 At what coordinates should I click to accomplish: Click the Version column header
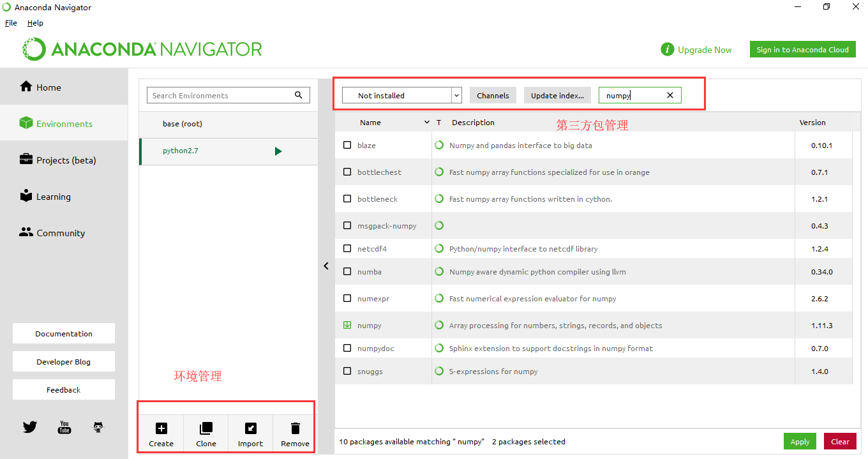[x=812, y=122]
